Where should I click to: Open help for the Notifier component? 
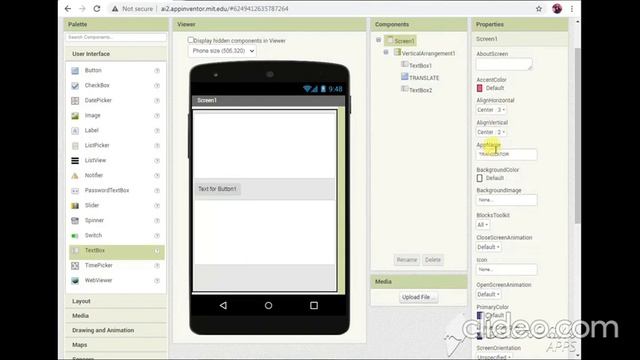[157, 176]
